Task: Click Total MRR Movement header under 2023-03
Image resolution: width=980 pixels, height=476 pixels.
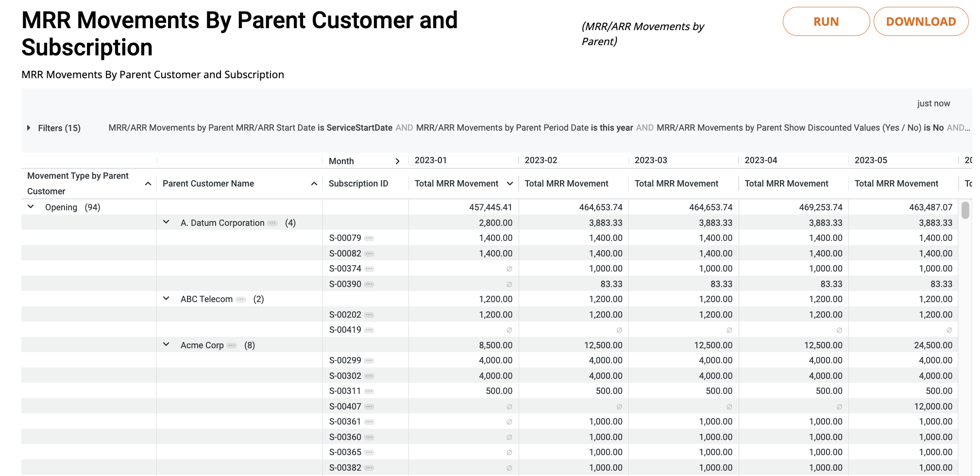Action: (x=676, y=184)
